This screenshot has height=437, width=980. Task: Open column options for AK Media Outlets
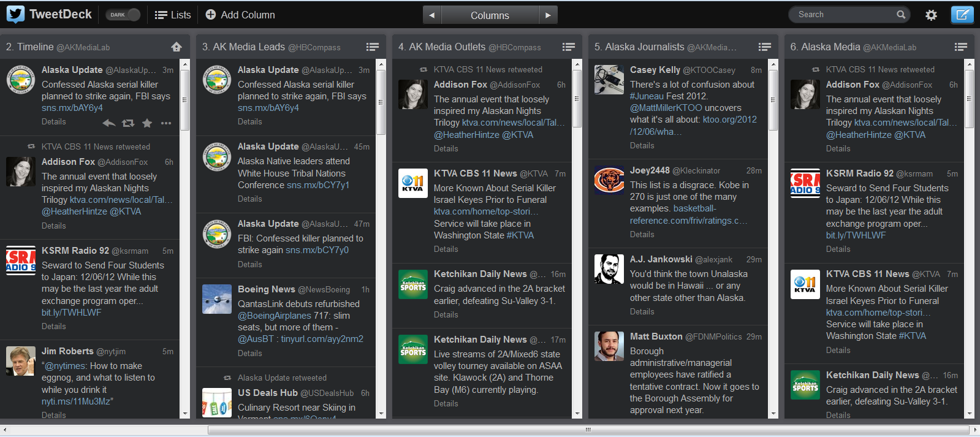pos(569,47)
